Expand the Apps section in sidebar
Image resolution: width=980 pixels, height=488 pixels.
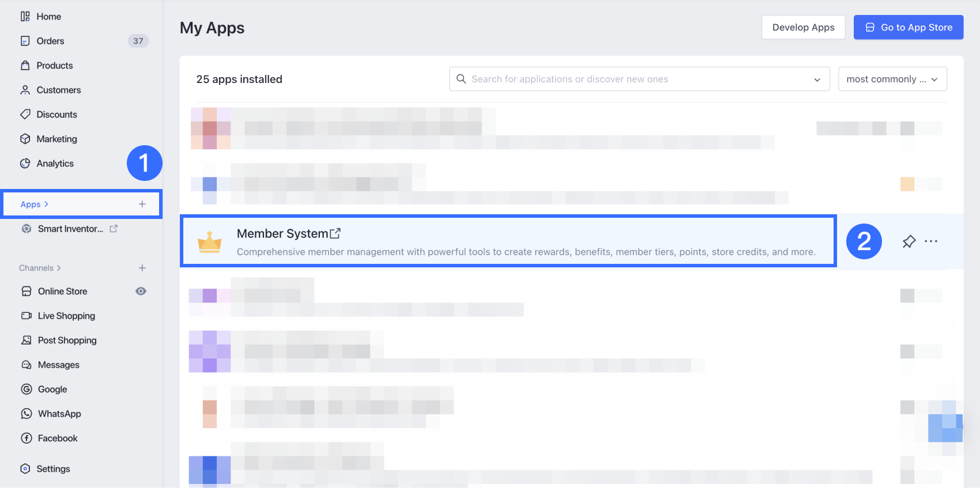click(x=34, y=205)
